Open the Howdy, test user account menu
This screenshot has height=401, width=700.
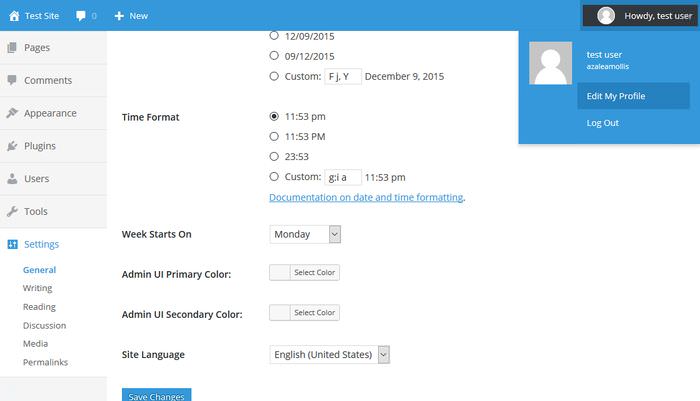638,16
